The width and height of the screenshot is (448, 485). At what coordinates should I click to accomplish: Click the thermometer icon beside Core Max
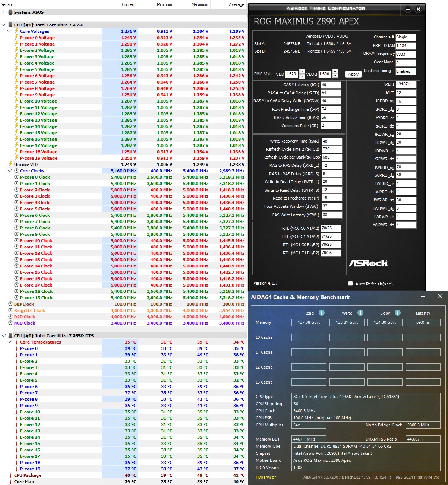coord(10,482)
